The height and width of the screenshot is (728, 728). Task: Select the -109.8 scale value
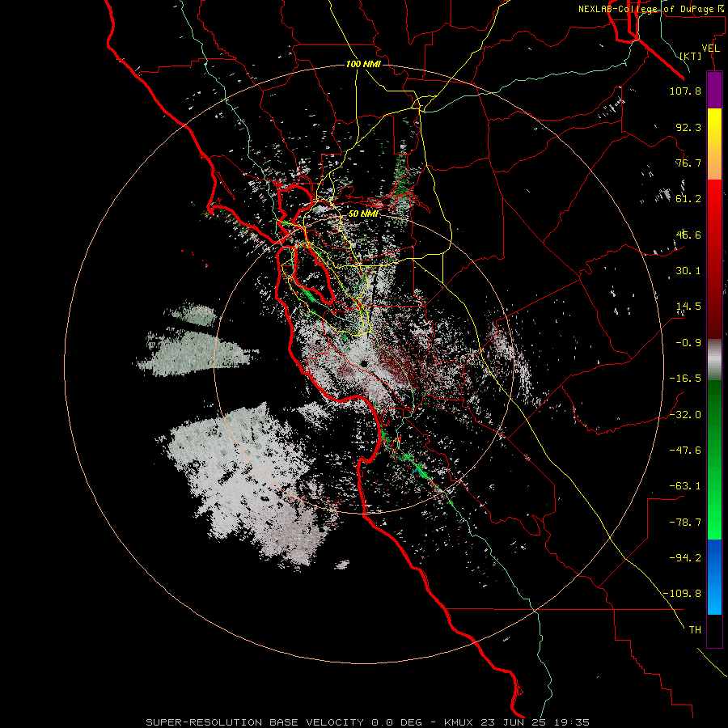(682, 594)
